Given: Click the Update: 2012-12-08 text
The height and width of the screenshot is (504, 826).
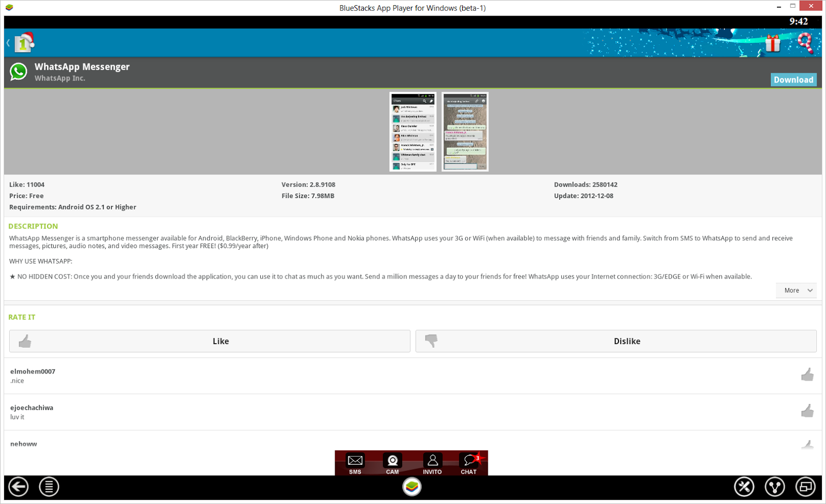Looking at the screenshot, I should [583, 196].
